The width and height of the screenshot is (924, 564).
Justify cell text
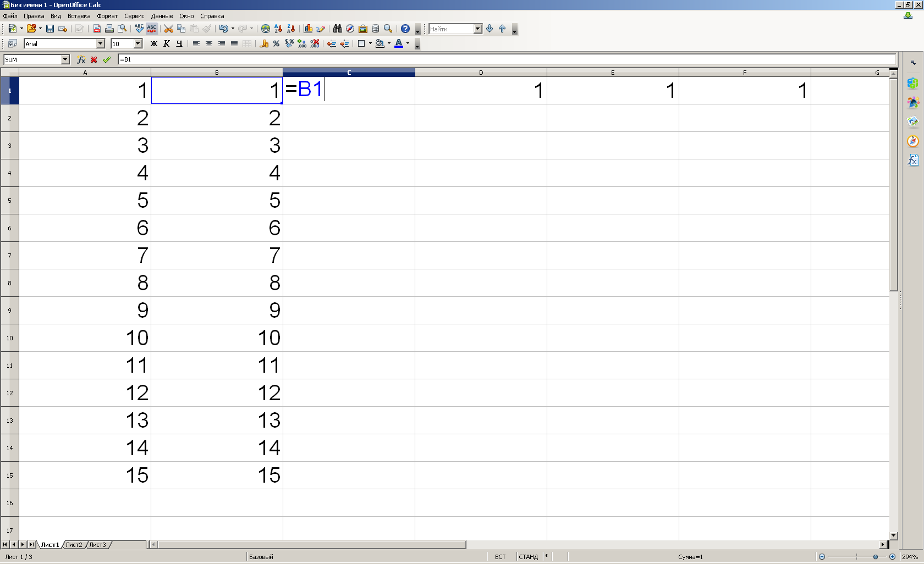pos(234,44)
